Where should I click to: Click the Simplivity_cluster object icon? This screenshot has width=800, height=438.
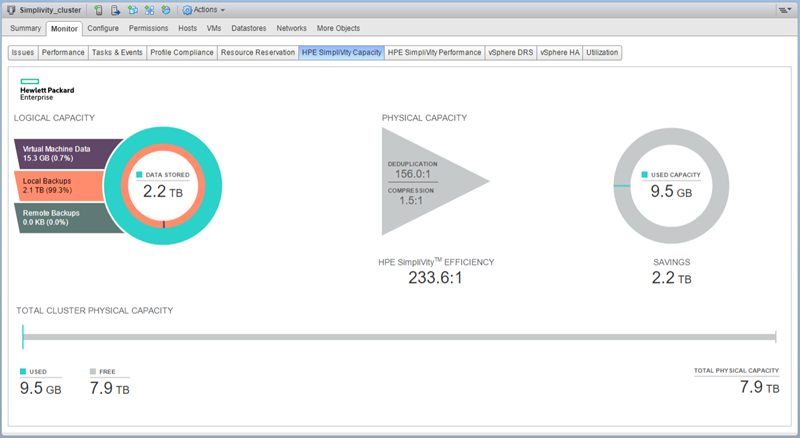11,9
